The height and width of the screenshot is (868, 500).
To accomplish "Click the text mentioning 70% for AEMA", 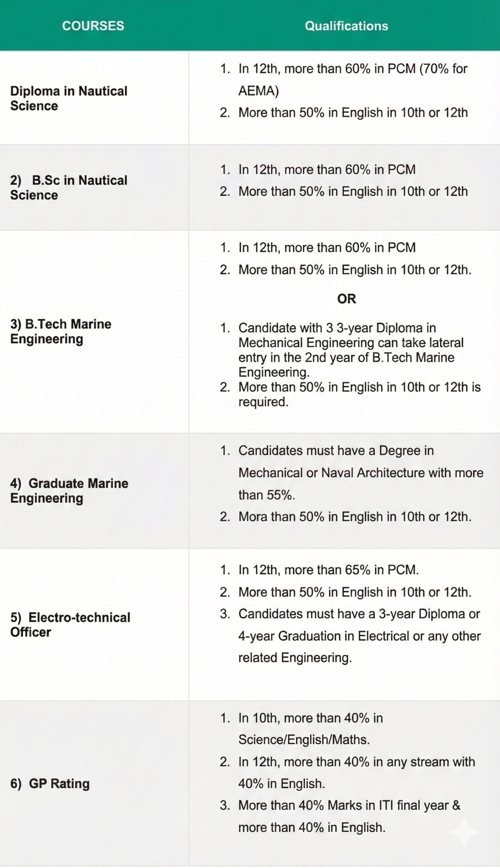I will (x=353, y=79).
